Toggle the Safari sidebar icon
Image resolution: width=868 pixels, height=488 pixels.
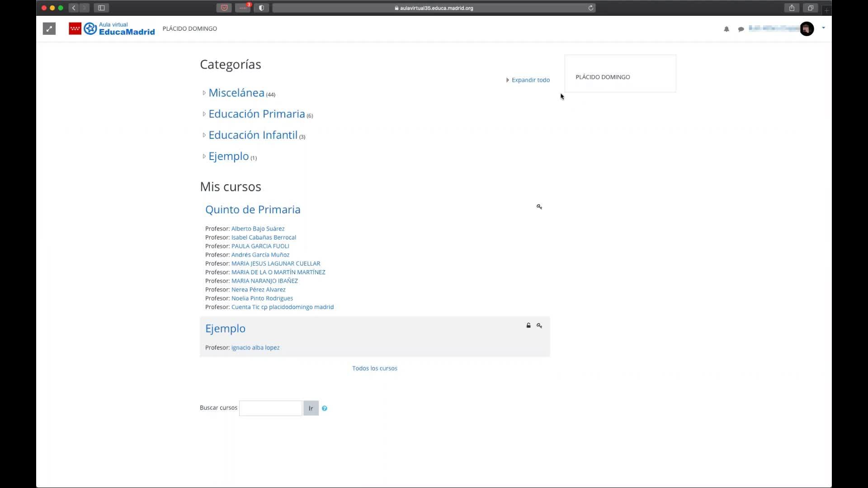tap(101, 8)
